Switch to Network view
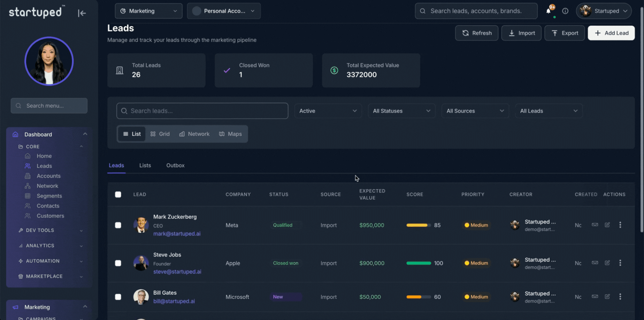This screenshot has width=644, height=320. tap(194, 134)
